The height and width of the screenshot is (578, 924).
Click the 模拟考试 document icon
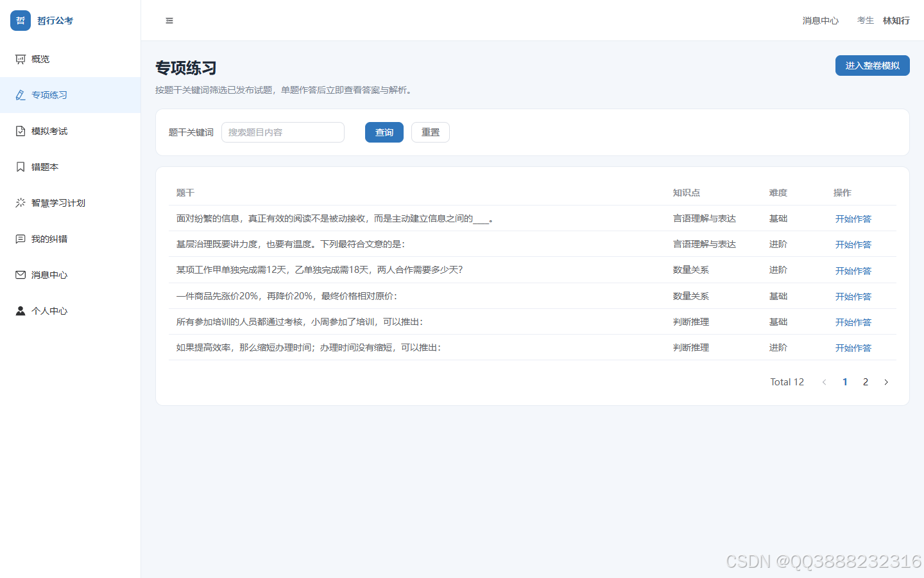click(21, 131)
